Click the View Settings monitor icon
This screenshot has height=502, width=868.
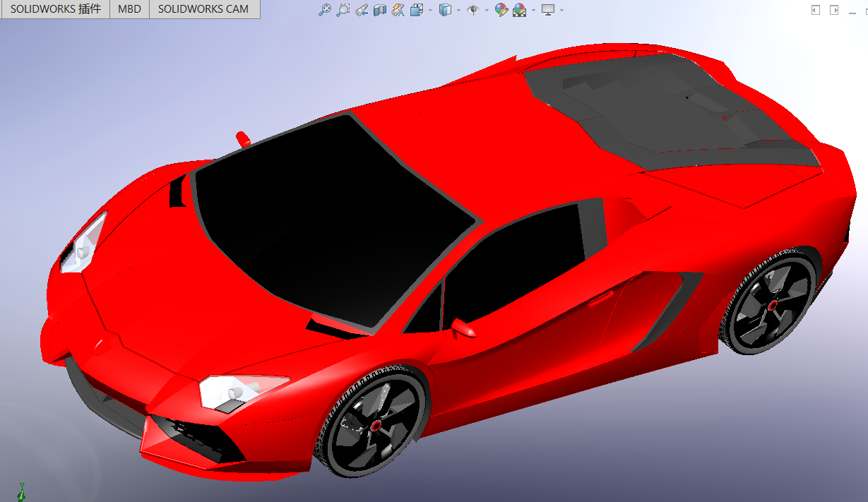pos(548,10)
